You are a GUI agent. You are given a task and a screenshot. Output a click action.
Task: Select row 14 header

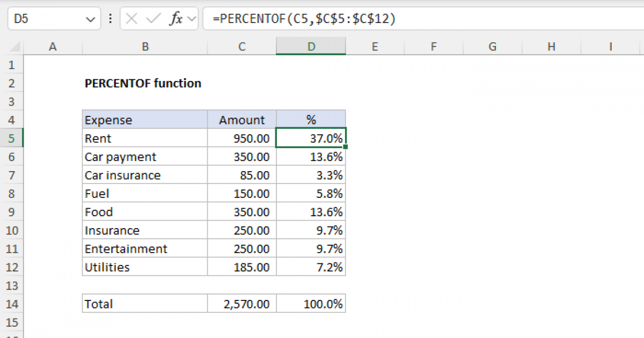pos(13,304)
